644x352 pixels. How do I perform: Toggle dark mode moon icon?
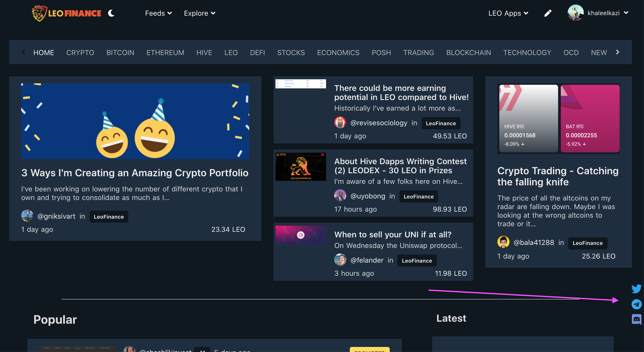pos(111,13)
